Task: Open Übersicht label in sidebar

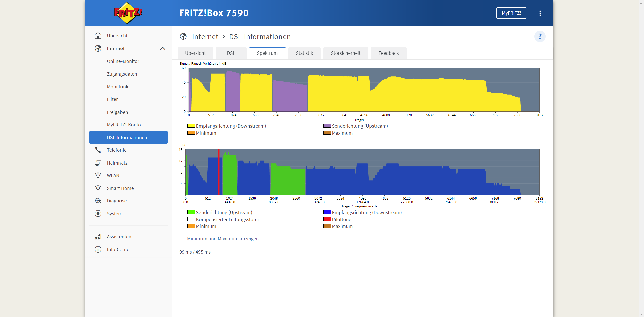Action: (117, 36)
